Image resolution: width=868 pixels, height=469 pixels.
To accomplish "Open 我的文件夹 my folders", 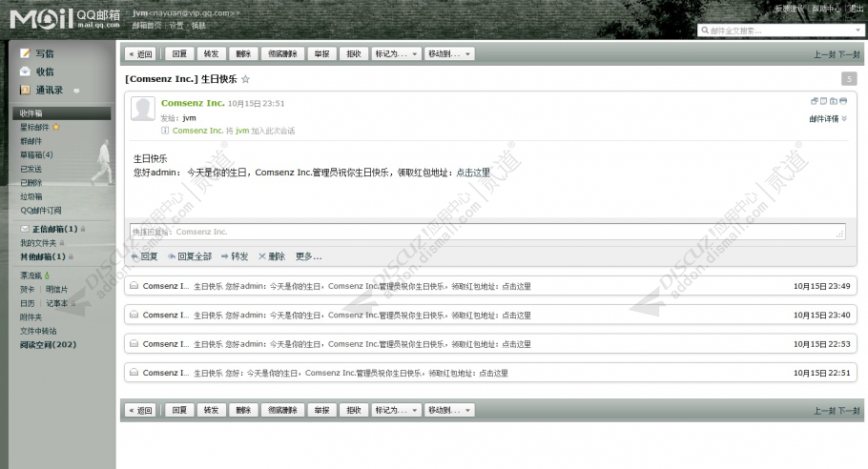I will pos(38,243).
